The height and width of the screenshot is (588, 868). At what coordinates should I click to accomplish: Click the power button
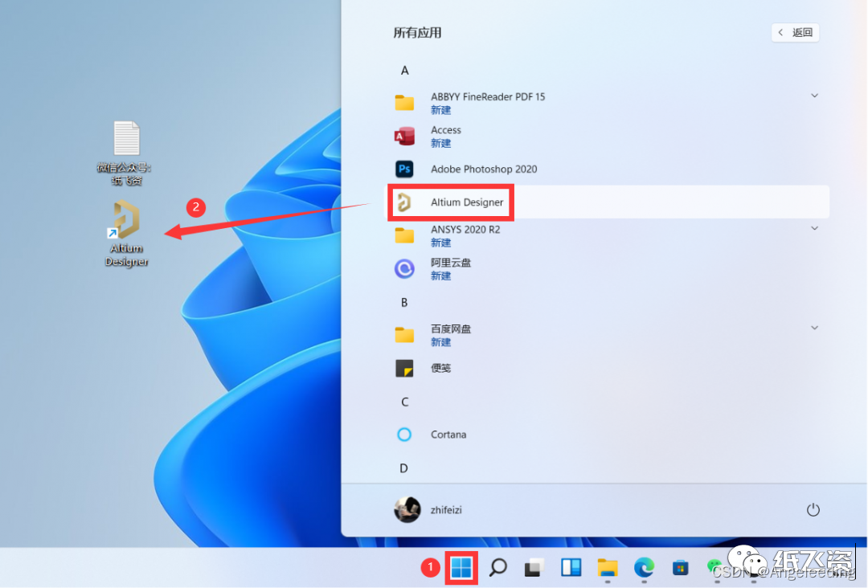(x=813, y=510)
